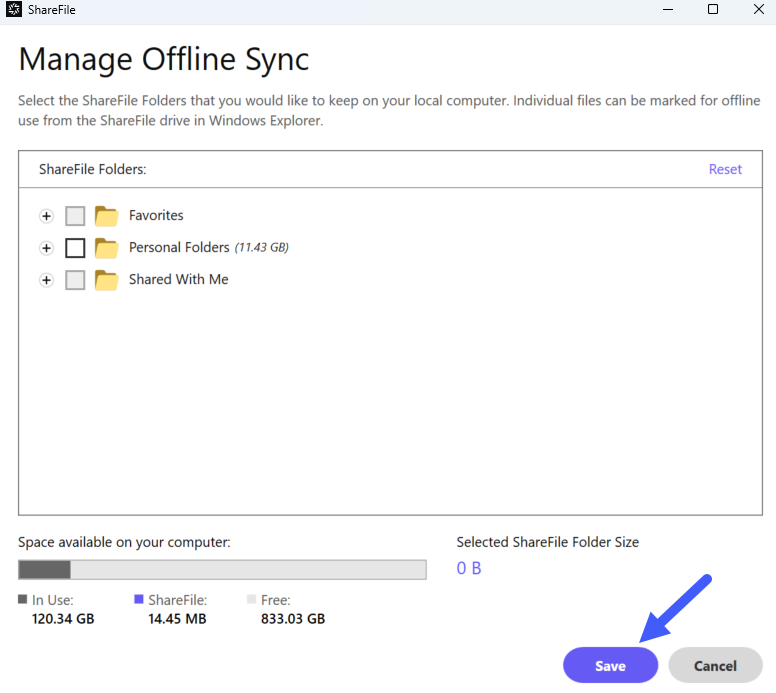Click the Manage Offline Sync heading
The image size is (776, 693).
click(x=164, y=60)
